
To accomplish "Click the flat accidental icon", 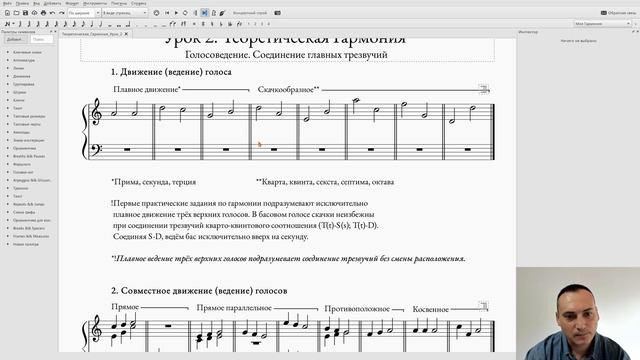I will click(221, 24).
